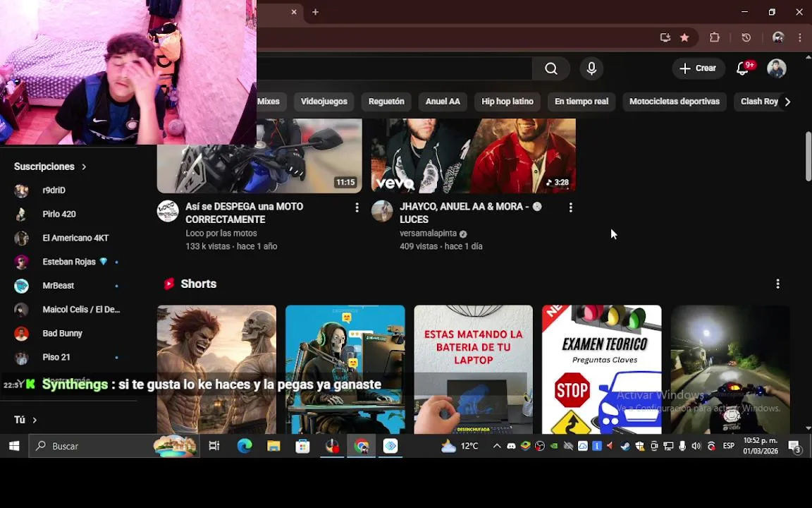
Task: Open the night motorcycle ride Short
Action: pyautogui.click(x=730, y=369)
